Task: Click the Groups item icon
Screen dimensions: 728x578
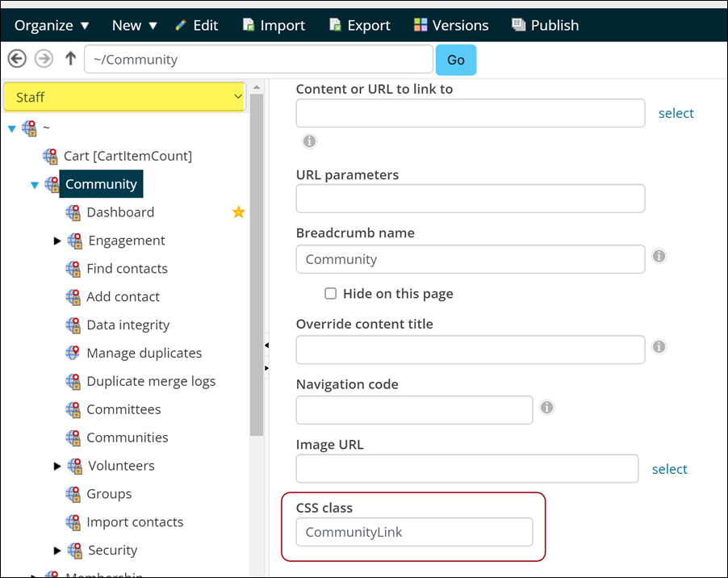Action: (x=73, y=494)
